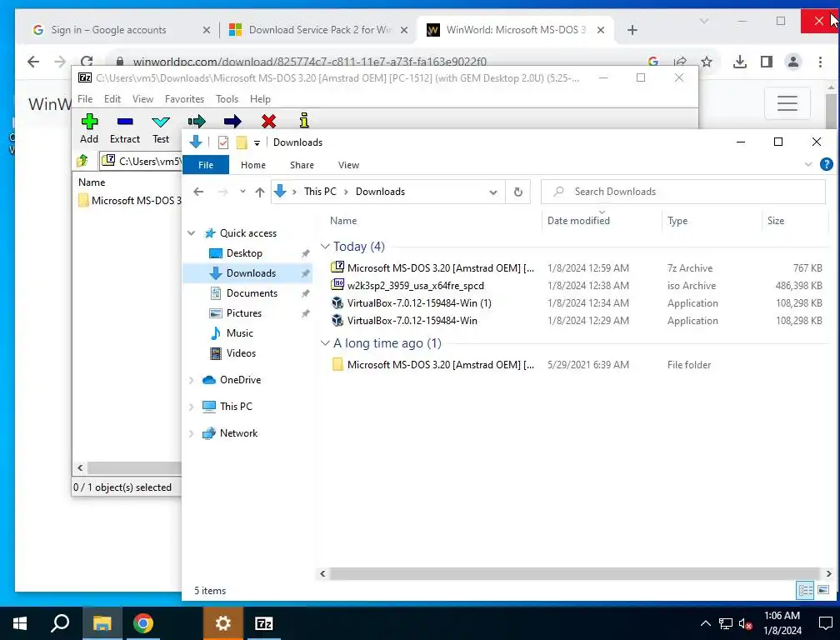Open the 7-Zip Tools menu
This screenshot has height=640, width=840.
point(227,99)
